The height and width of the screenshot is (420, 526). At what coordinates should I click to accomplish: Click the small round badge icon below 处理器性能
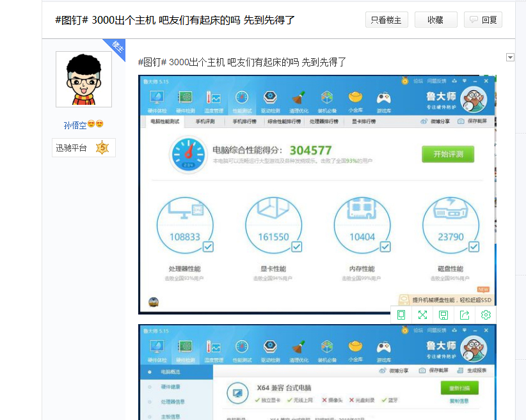pyautogui.click(x=154, y=302)
